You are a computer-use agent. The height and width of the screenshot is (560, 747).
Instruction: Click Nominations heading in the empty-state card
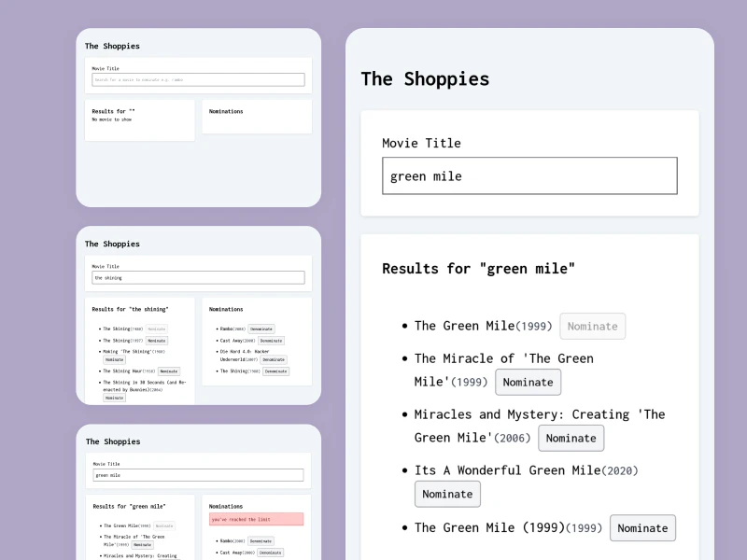(x=226, y=111)
